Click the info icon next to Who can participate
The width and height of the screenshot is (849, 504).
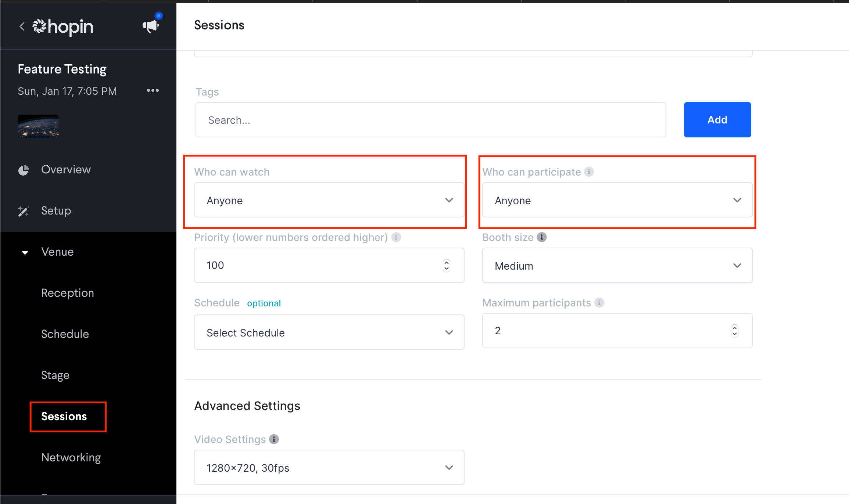coord(589,172)
